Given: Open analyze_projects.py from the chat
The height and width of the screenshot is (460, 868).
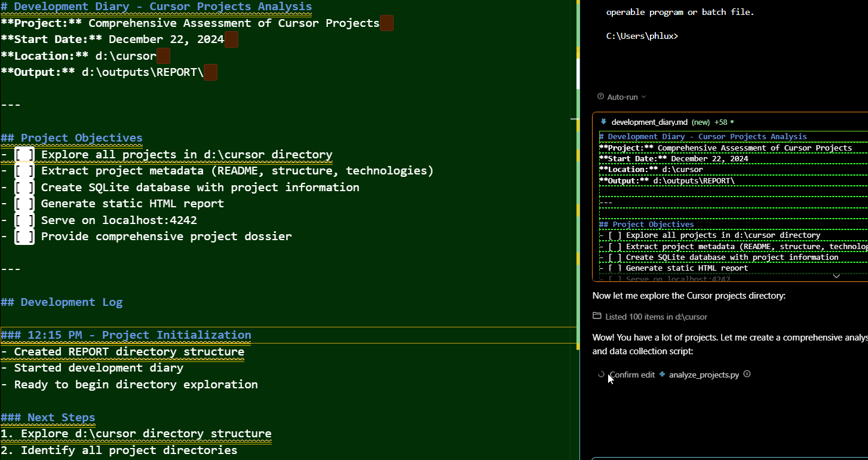Looking at the screenshot, I should [x=704, y=375].
